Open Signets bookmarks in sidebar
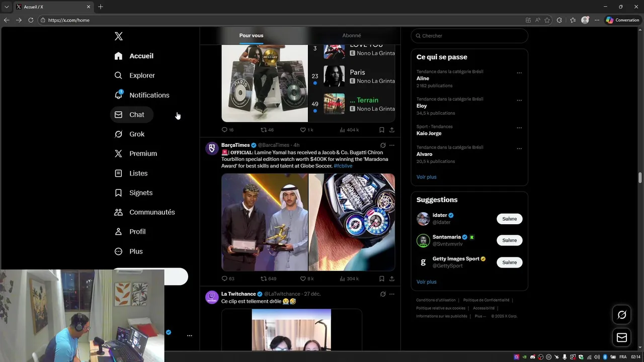This screenshot has height=362, width=644. click(x=133, y=193)
